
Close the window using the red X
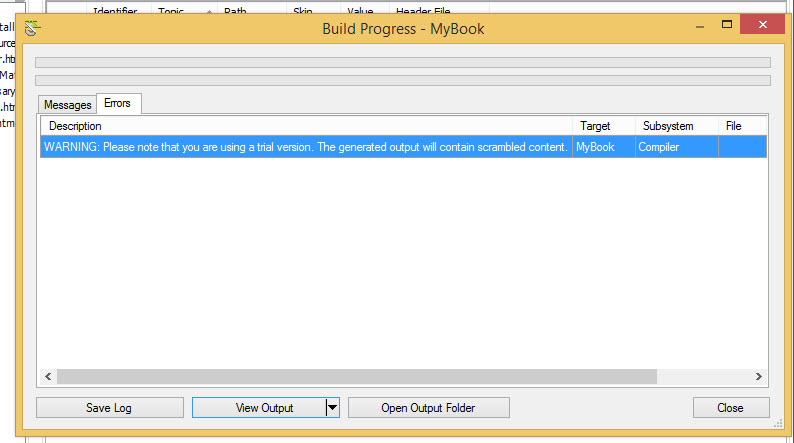click(x=763, y=24)
